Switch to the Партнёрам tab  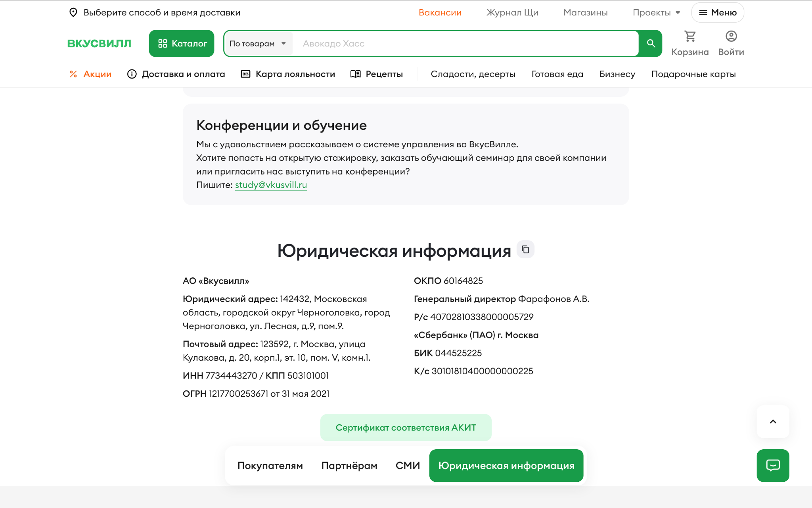349,466
